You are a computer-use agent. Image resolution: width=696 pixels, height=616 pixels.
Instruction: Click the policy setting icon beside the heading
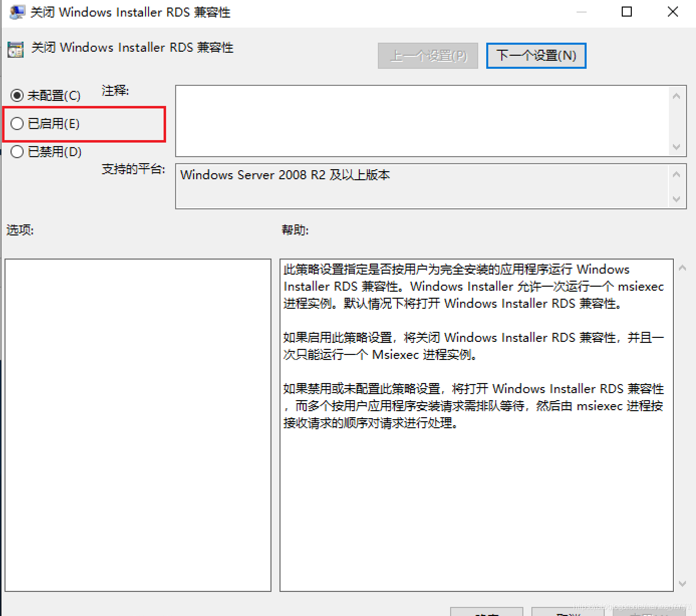pos(16,49)
